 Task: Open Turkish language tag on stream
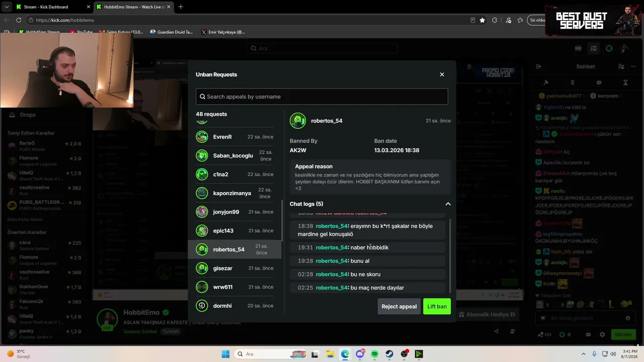pos(171,331)
